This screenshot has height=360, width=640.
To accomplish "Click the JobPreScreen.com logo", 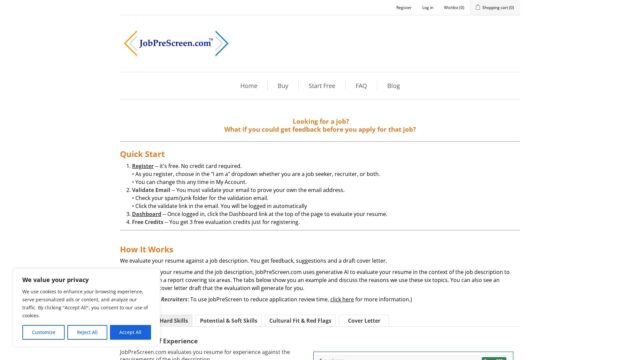I will 176,43.
